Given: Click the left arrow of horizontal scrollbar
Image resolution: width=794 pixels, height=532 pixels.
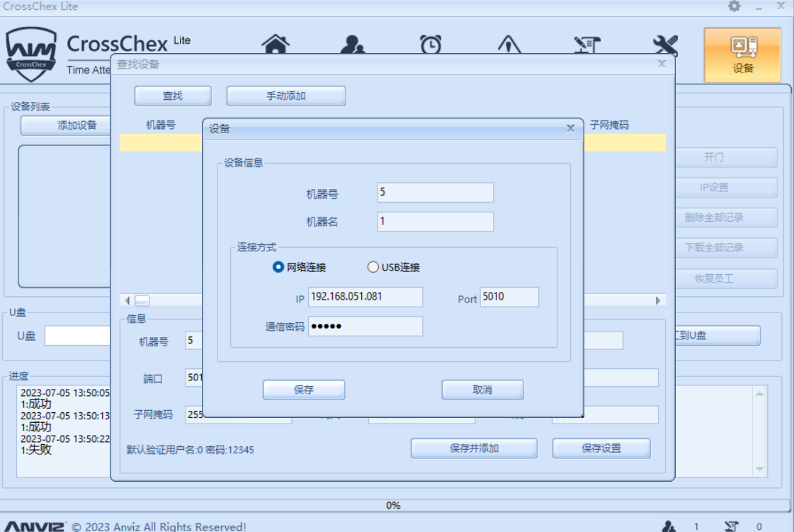Looking at the screenshot, I should point(127,300).
